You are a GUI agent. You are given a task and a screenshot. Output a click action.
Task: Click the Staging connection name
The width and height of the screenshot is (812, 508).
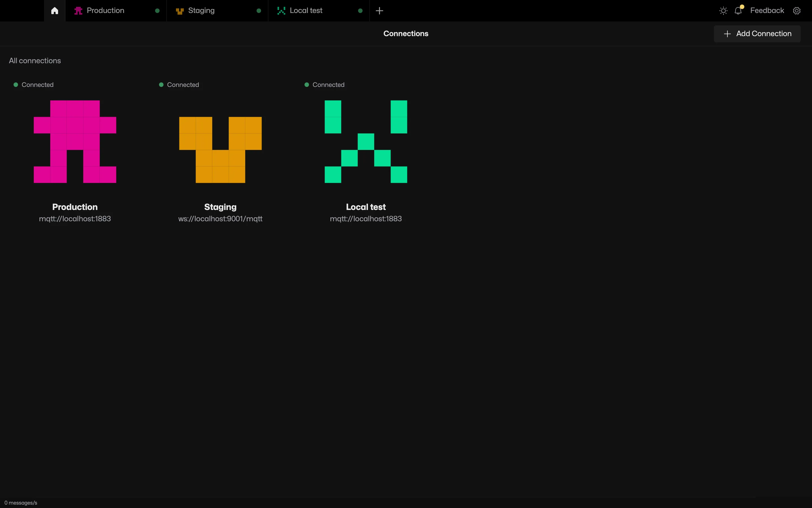220,207
